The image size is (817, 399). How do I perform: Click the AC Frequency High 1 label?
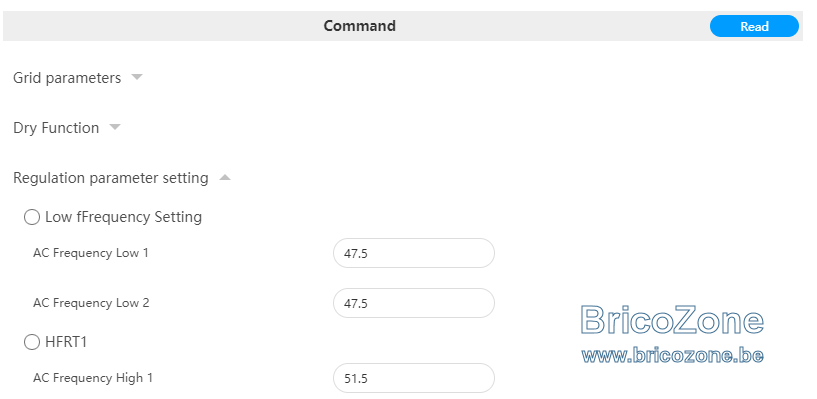click(93, 378)
